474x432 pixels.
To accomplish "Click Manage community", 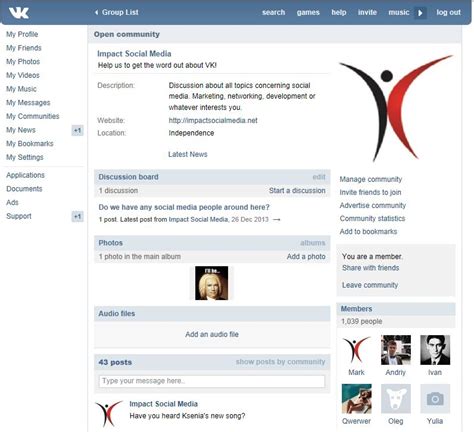I will 371,179.
